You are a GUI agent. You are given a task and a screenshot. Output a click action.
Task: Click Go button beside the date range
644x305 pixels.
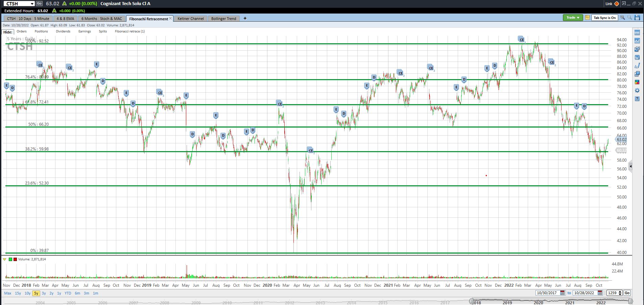pos(627,293)
